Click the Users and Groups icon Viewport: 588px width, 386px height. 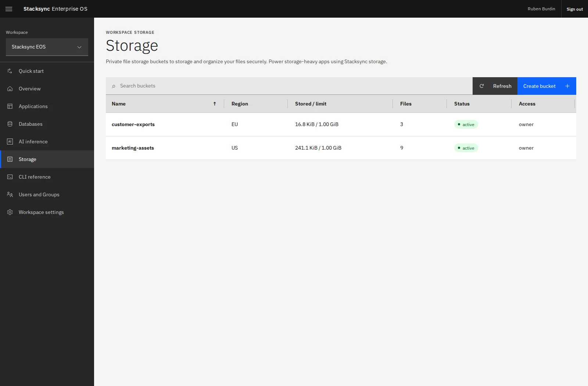point(10,194)
